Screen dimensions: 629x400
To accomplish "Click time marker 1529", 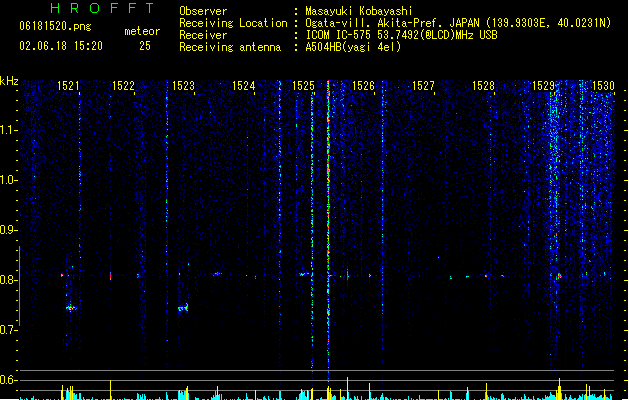I will pyautogui.click(x=543, y=86).
